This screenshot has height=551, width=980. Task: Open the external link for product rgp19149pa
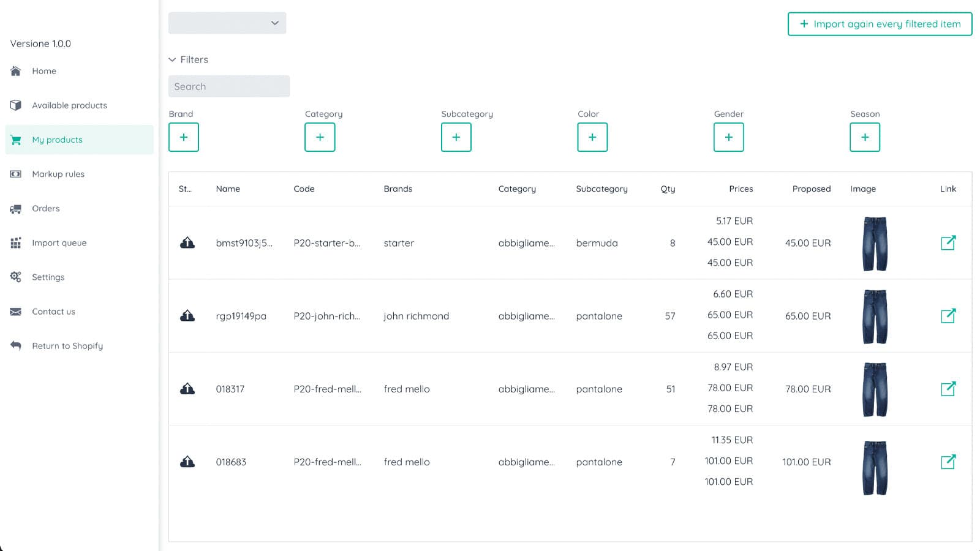(x=948, y=316)
